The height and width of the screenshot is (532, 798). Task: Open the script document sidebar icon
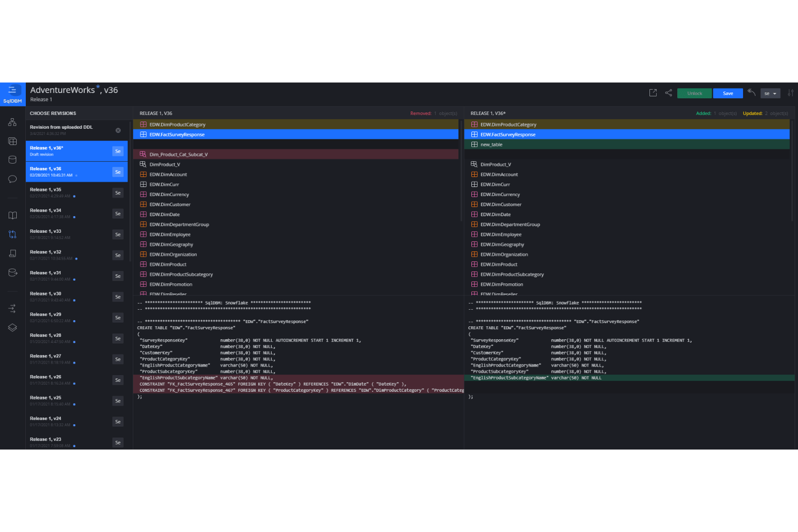point(12,253)
